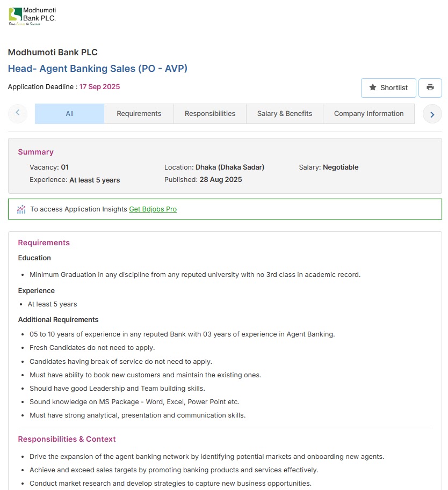Click the Summary section heading
The image size is (448, 490).
click(x=35, y=152)
